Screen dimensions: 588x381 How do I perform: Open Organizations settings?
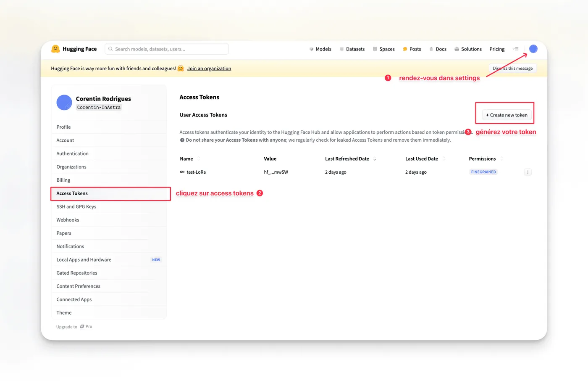point(109,167)
